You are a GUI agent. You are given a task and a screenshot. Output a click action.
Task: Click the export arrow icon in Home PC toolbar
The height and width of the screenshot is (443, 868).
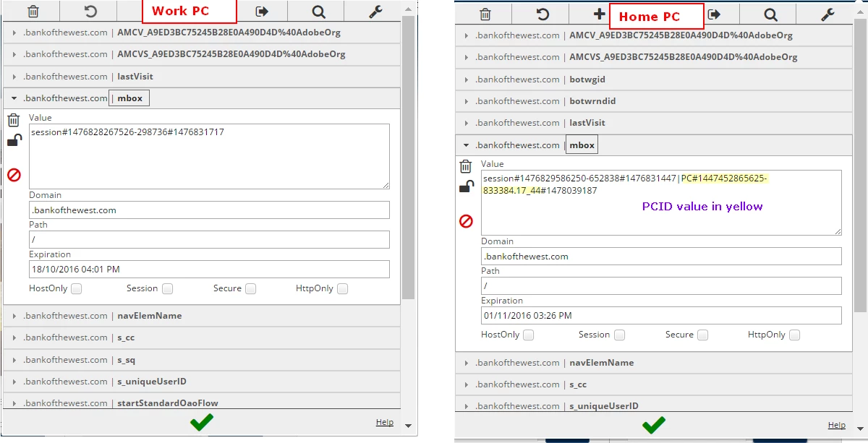pyautogui.click(x=714, y=14)
